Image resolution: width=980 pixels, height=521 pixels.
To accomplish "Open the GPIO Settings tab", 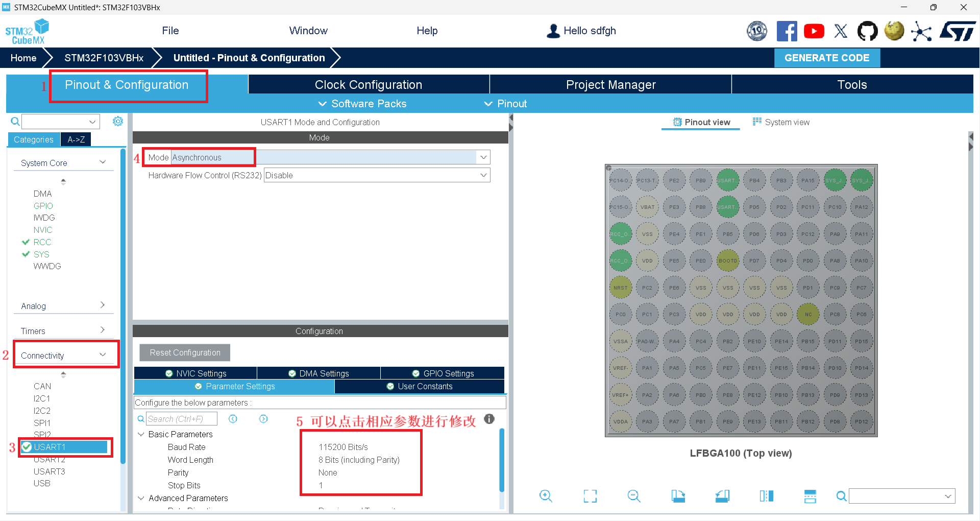I will [443, 373].
